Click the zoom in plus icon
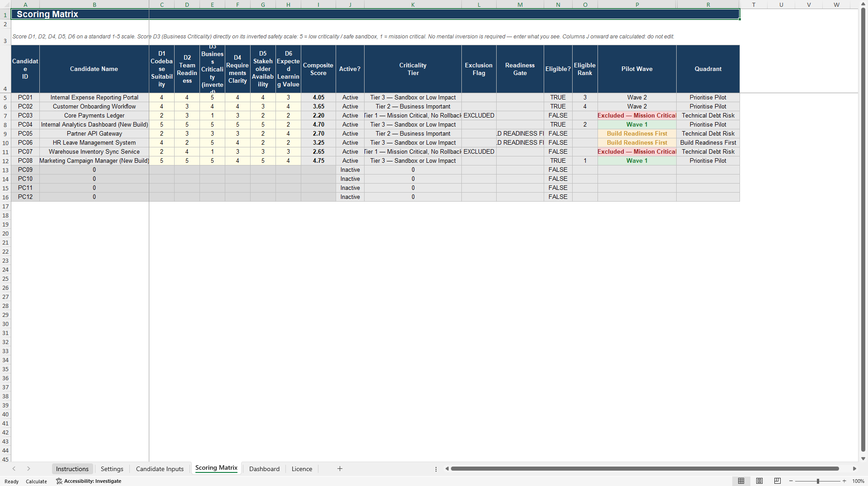 844,481
